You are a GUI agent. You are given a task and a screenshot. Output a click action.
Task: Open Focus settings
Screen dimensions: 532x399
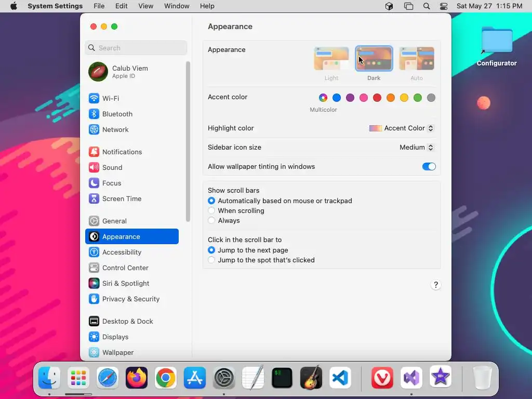(x=131, y=183)
